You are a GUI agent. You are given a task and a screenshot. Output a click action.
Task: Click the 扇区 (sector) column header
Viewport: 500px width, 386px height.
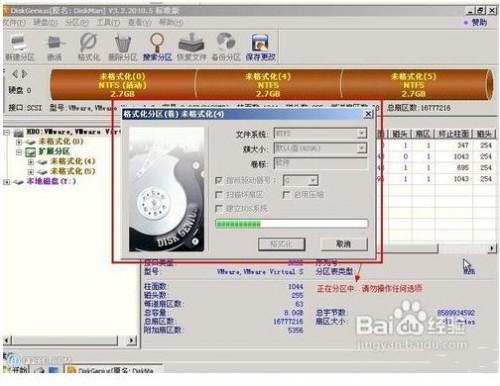pyautogui.click(x=423, y=134)
